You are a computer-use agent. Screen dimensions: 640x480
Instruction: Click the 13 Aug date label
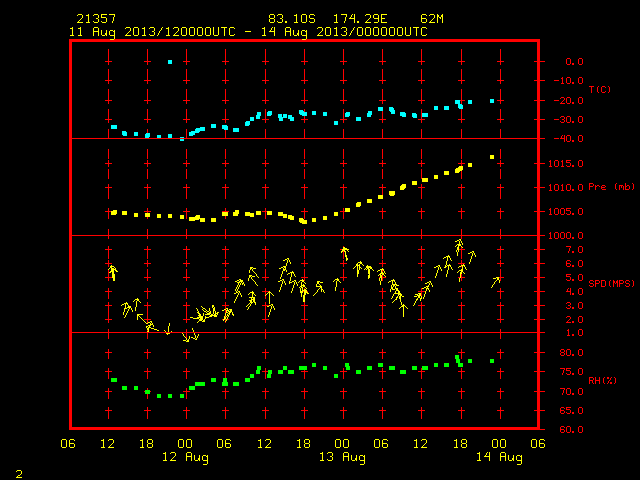(342, 457)
